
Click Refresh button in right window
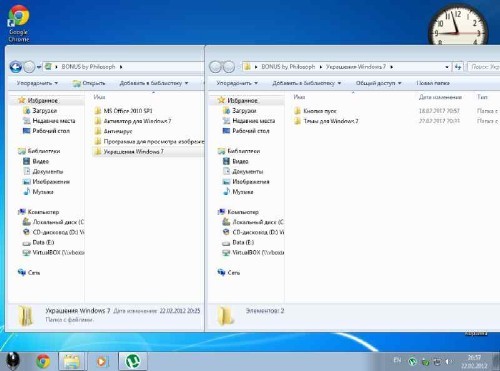coord(458,67)
